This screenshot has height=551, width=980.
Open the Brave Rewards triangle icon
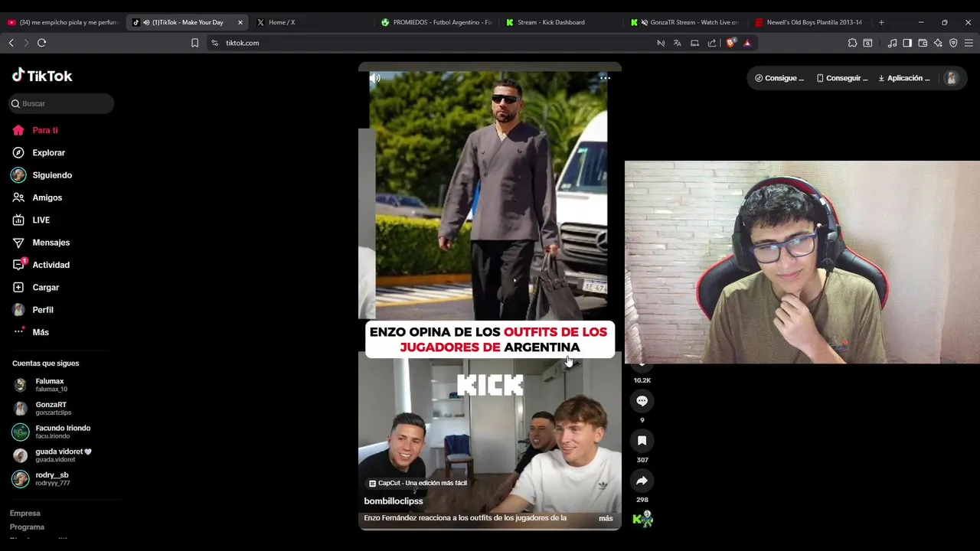pos(747,43)
